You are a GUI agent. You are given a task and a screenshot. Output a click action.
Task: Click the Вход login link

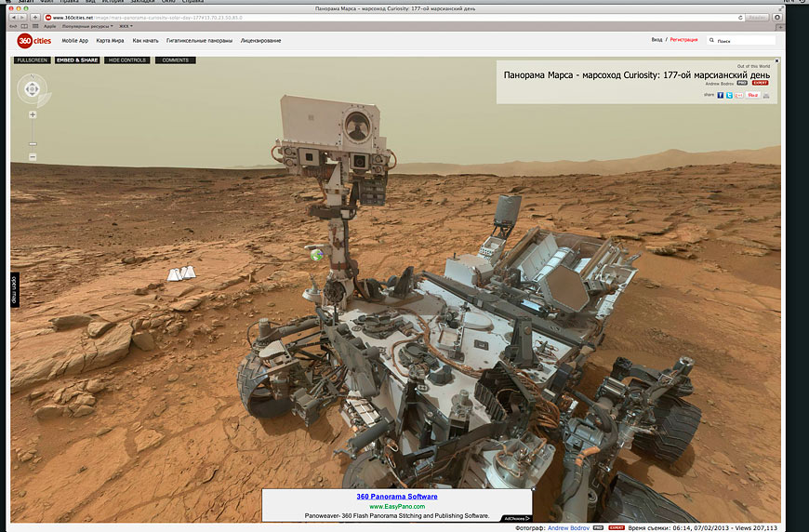coord(656,40)
